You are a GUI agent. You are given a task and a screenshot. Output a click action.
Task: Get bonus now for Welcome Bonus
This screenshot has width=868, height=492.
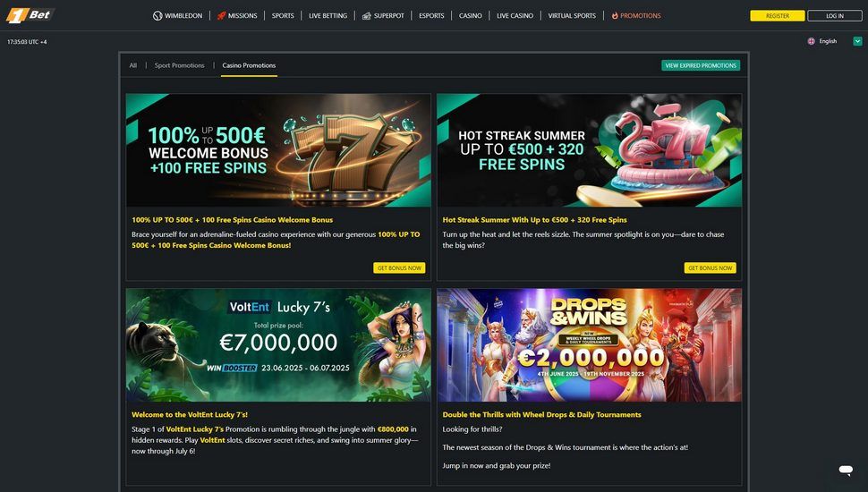(x=399, y=267)
